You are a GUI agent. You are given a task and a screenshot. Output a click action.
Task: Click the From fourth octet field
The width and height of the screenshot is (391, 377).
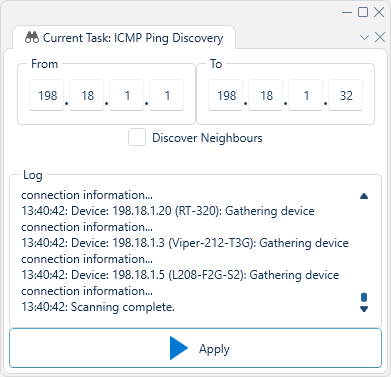pyautogui.click(x=167, y=95)
